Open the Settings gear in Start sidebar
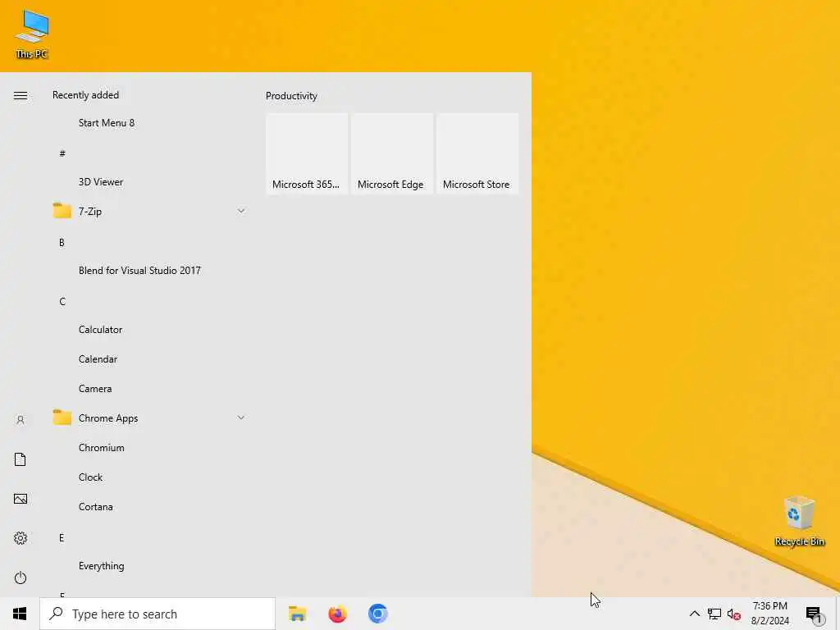The image size is (840, 630). click(x=21, y=538)
